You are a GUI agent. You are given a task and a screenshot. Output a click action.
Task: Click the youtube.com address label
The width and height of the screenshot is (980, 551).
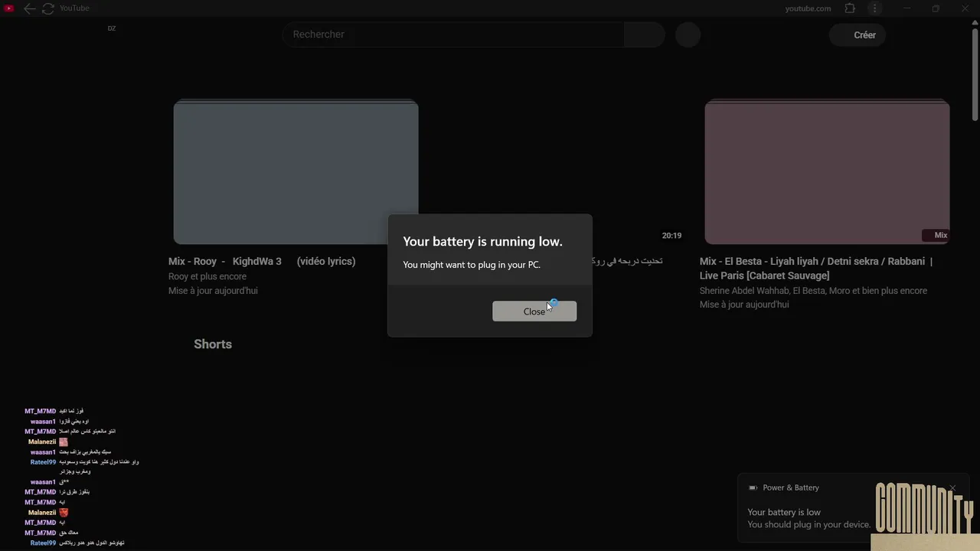(808, 8)
